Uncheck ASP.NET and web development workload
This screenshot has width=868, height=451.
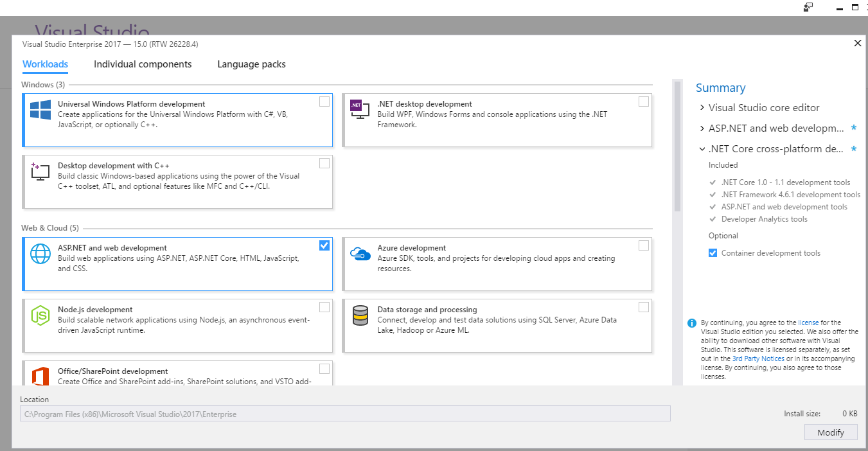pyautogui.click(x=324, y=245)
